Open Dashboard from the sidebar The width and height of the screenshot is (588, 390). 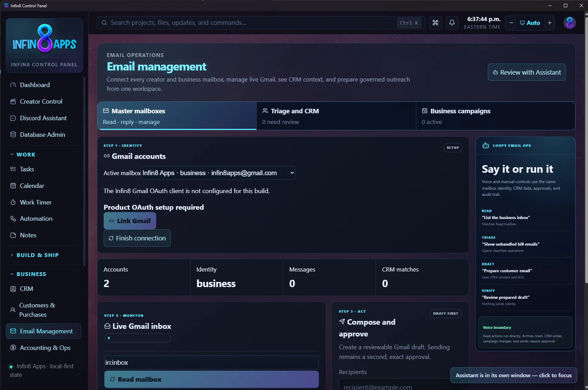tap(43, 85)
